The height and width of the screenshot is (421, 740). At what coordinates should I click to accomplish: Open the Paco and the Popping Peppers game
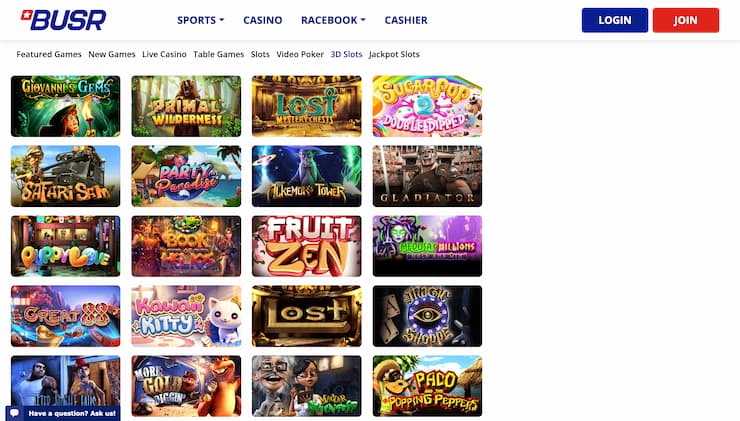(x=428, y=386)
